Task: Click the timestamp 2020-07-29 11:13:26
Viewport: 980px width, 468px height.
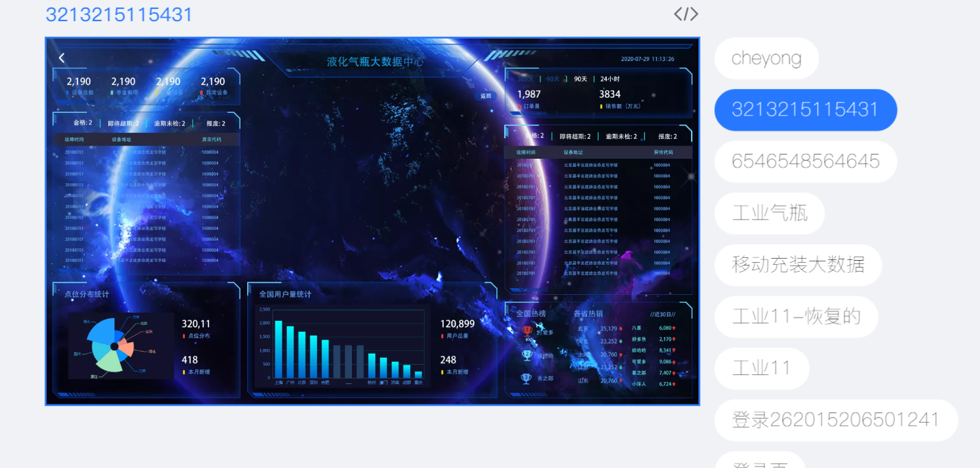Action: pyautogui.click(x=648, y=59)
